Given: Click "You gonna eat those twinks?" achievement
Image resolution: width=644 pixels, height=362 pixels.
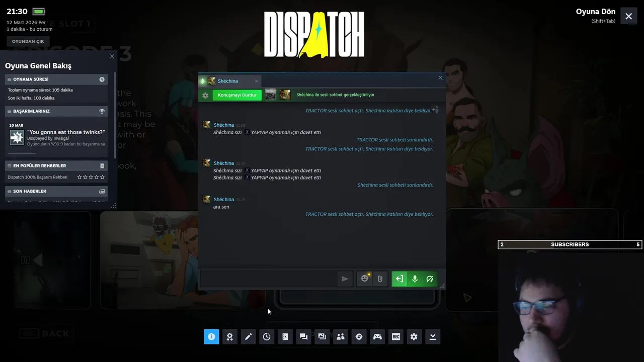Looking at the screenshot, I should point(66,132).
